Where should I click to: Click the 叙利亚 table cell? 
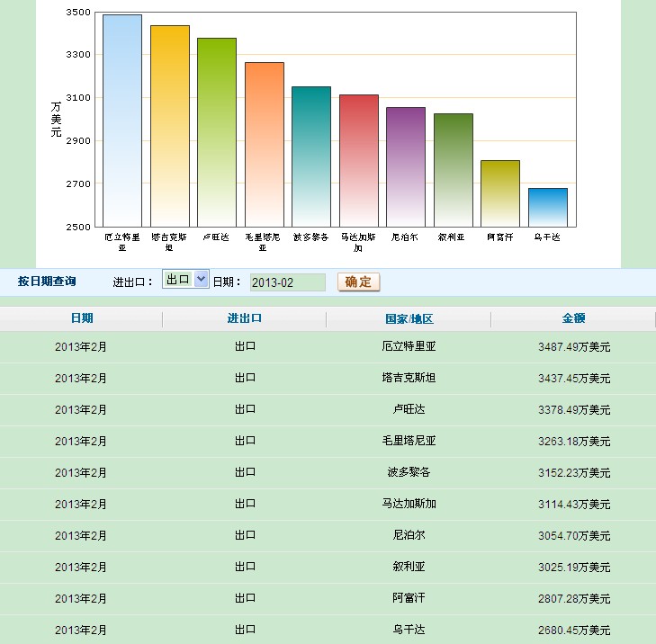pyautogui.click(x=409, y=567)
